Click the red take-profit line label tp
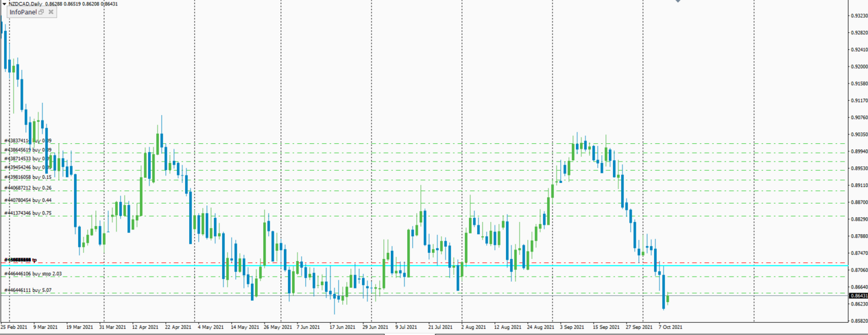 pyautogui.click(x=20, y=260)
